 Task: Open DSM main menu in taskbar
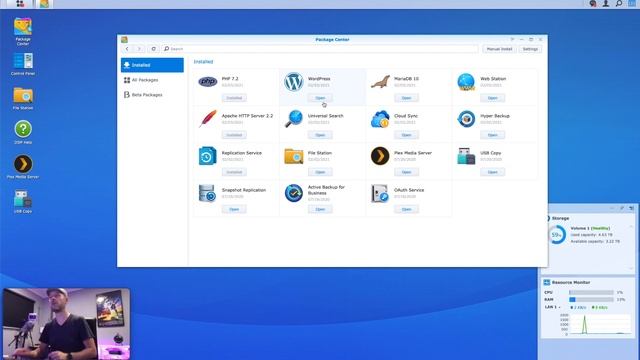[20, 4]
